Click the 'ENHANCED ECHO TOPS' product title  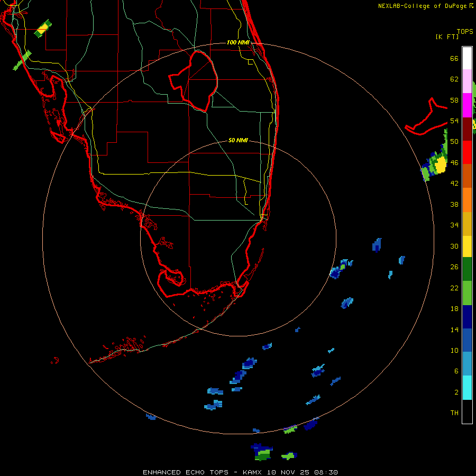[x=186, y=472]
